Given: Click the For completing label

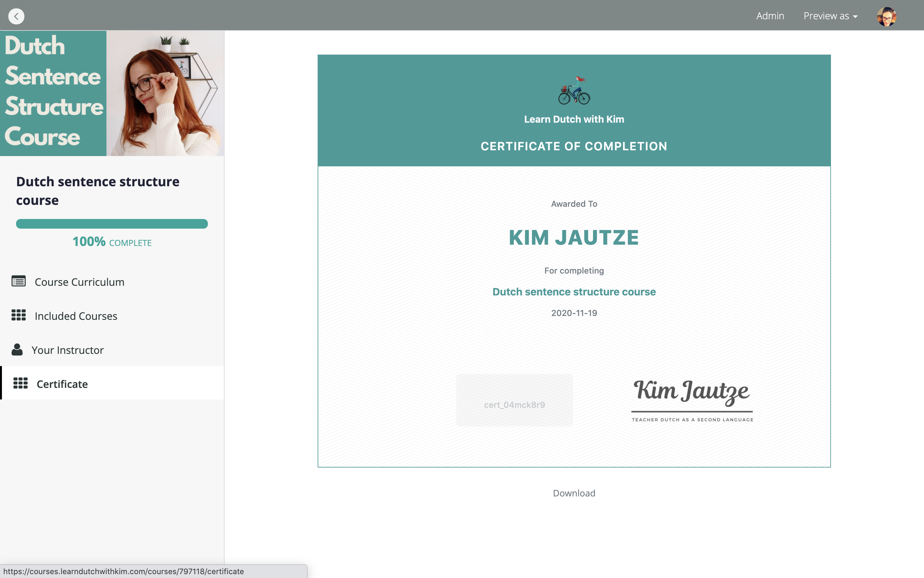Looking at the screenshot, I should (x=574, y=271).
